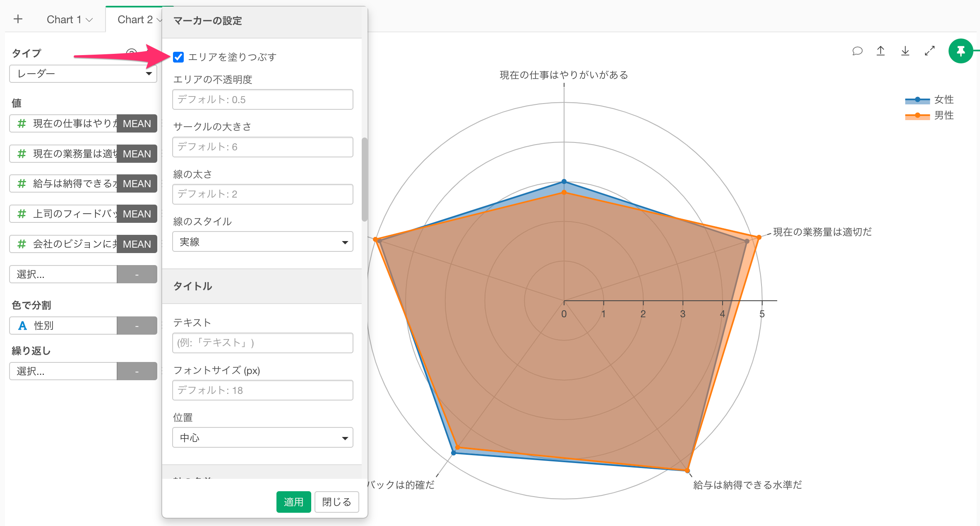The width and height of the screenshot is (980, 526).
Task: Click the エリアの不透明度 input field
Action: coord(262,99)
